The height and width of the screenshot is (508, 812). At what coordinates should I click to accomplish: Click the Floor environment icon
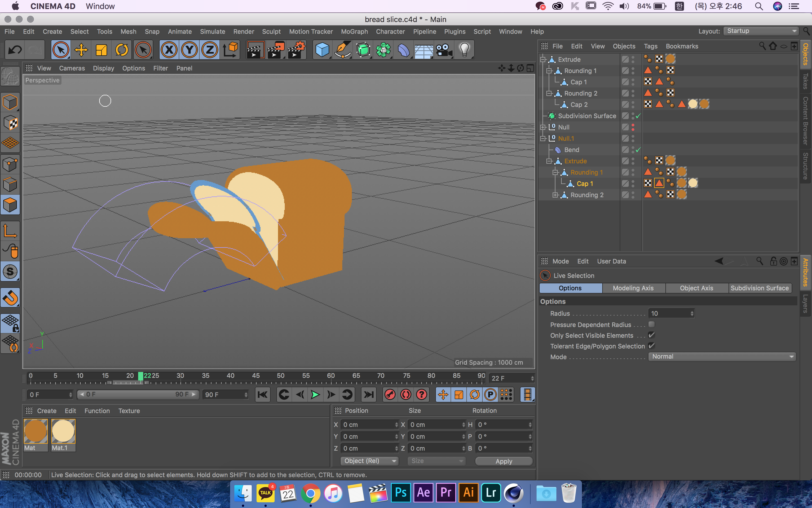click(424, 50)
